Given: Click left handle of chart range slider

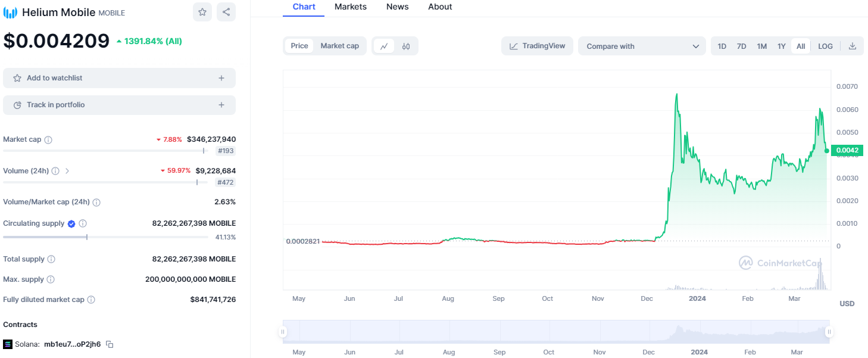Looking at the screenshot, I should click(283, 332).
